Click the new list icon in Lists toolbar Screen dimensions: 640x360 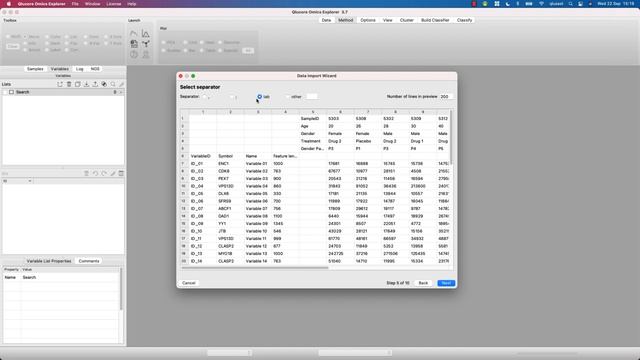pos(60,84)
